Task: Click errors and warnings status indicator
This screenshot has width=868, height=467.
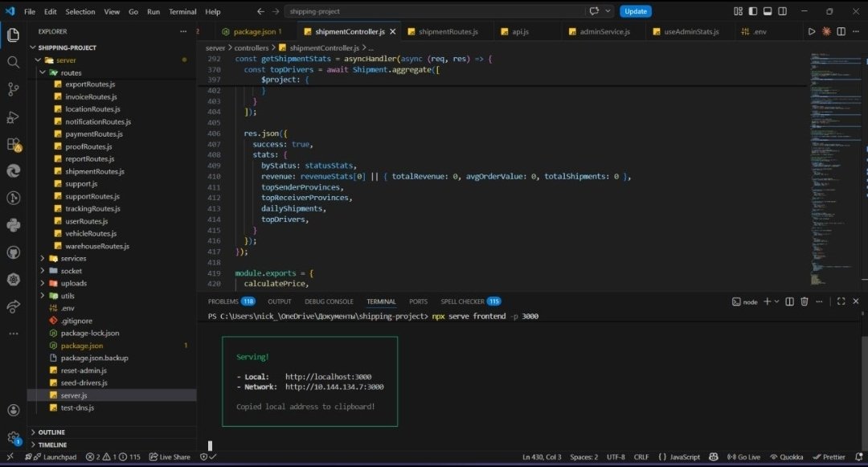Action: 113,457
